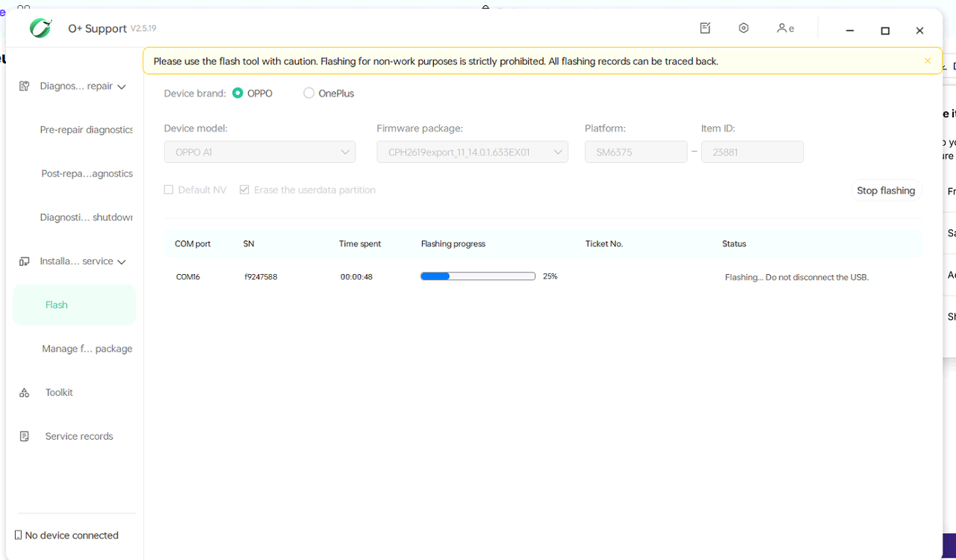The width and height of the screenshot is (956, 560).
Task: Click the O+ Support logo
Action: pyautogui.click(x=40, y=28)
